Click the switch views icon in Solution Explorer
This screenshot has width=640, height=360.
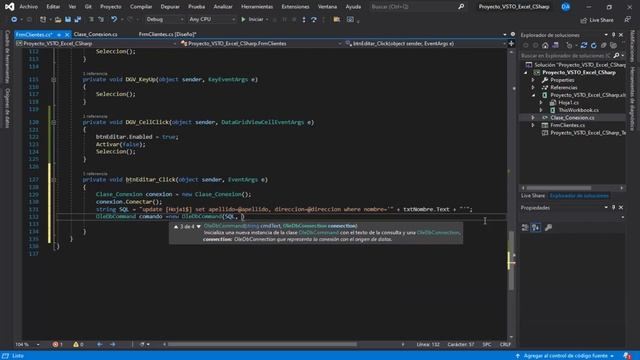pyautogui.click(x=556, y=45)
